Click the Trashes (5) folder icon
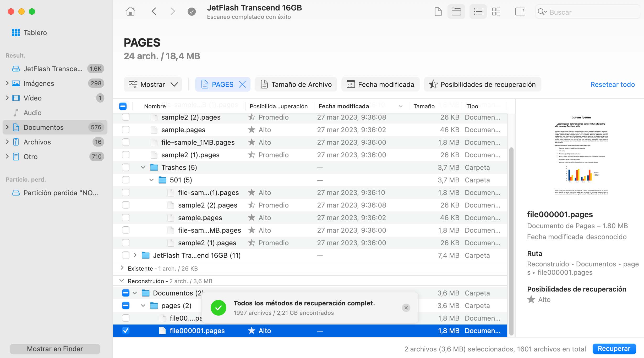The width and height of the screenshot is (644, 358). tap(154, 167)
